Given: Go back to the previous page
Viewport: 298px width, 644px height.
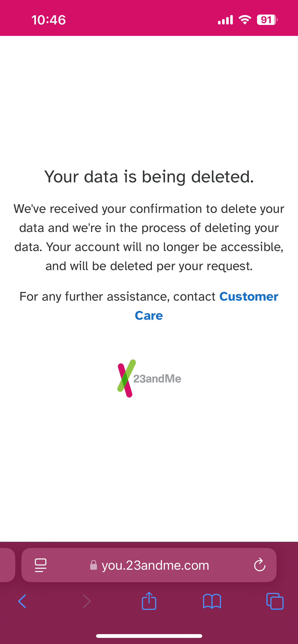Looking at the screenshot, I should click(22, 601).
